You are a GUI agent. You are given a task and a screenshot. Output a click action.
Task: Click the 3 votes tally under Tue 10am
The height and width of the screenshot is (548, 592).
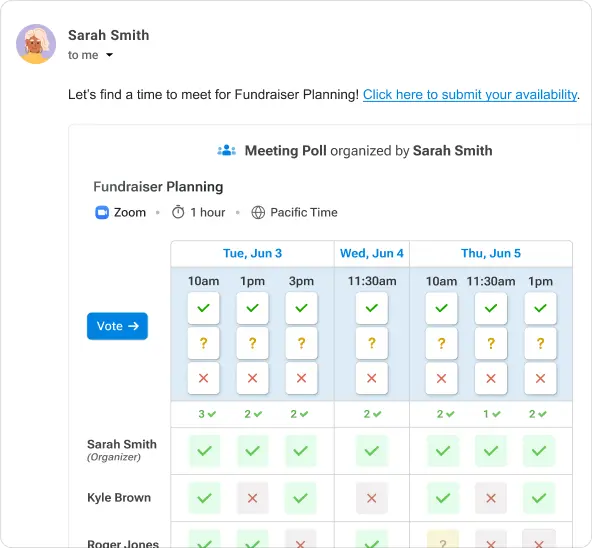coord(207,414)
